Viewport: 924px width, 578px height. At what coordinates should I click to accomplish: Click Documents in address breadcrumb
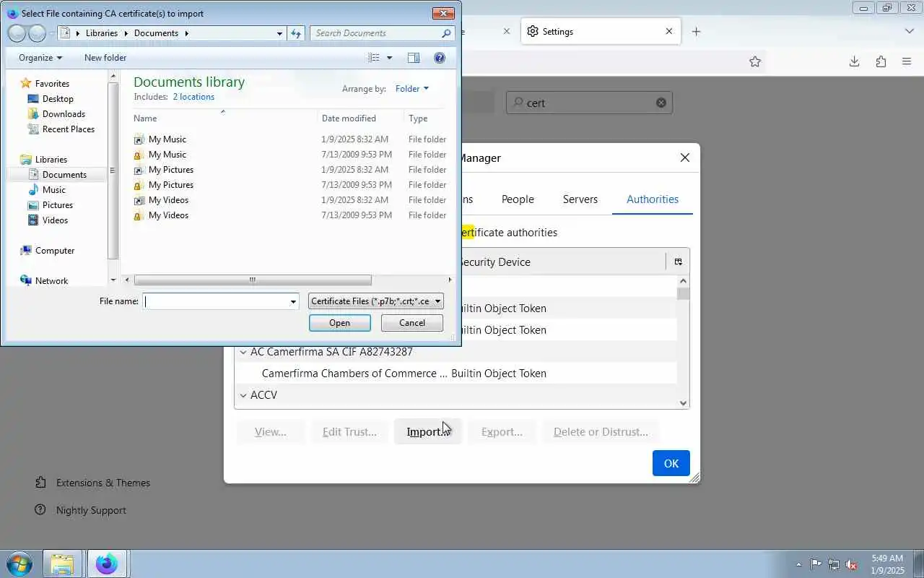pos(156,33)
